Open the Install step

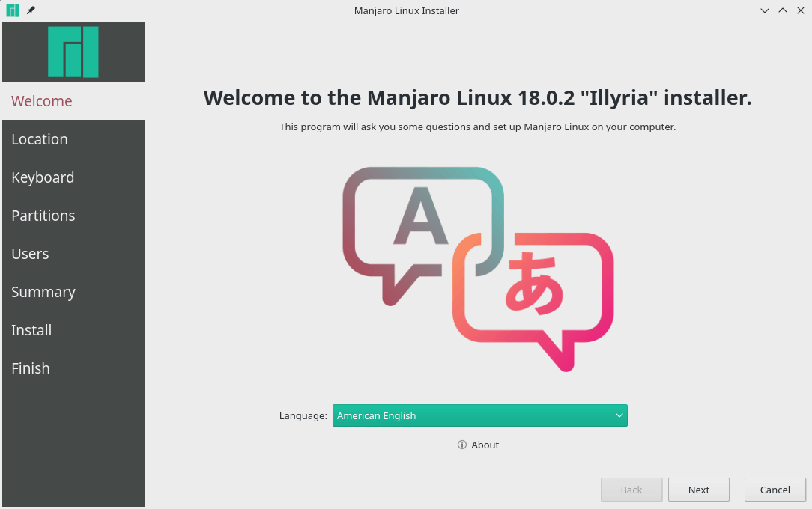(31, 330)
